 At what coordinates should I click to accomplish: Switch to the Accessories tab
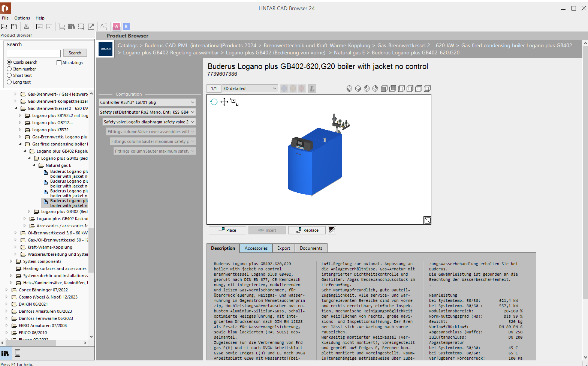(256, 248)
